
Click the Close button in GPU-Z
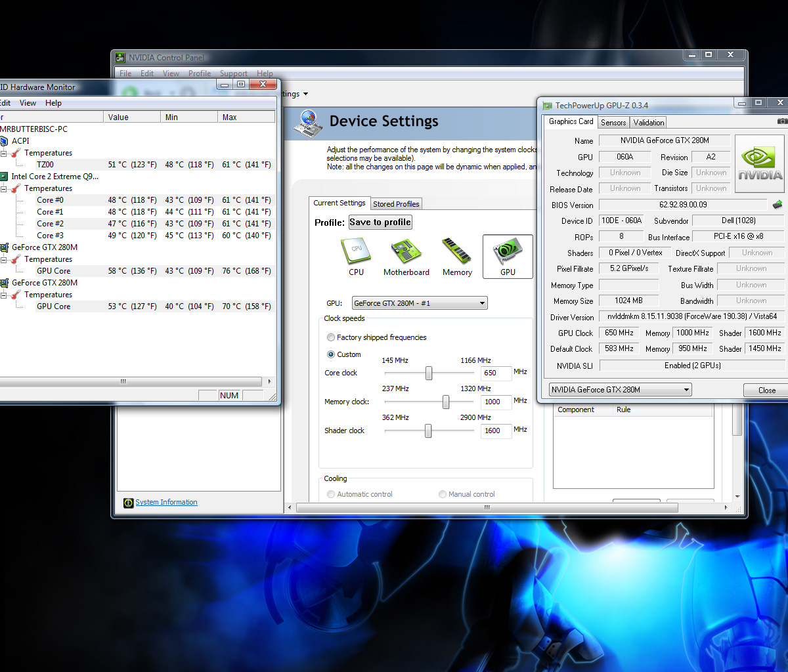(766, 390)
